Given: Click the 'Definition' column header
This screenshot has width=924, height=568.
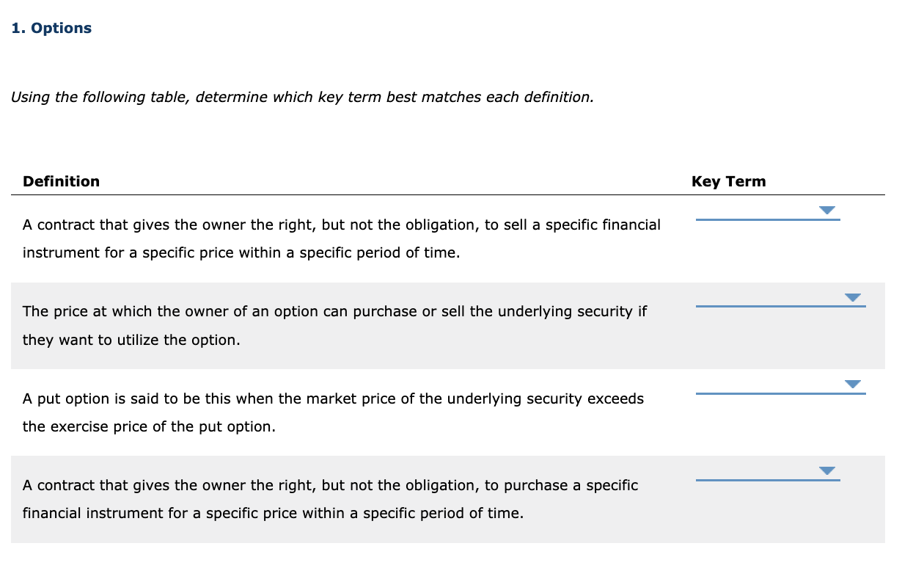Looking at the screenshot, I should coord(61,181).
